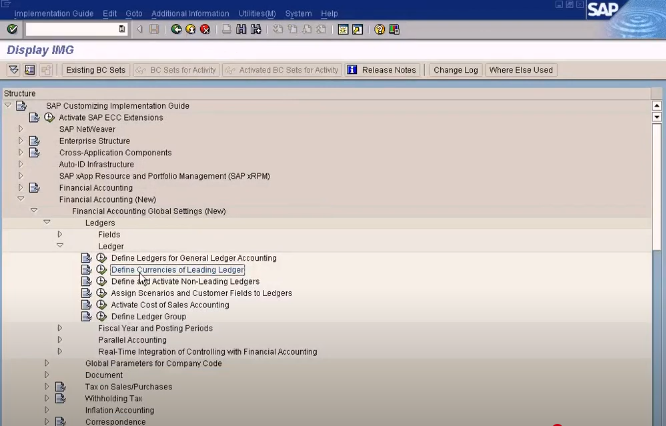Click the Where Else Used button

(521, 70)
